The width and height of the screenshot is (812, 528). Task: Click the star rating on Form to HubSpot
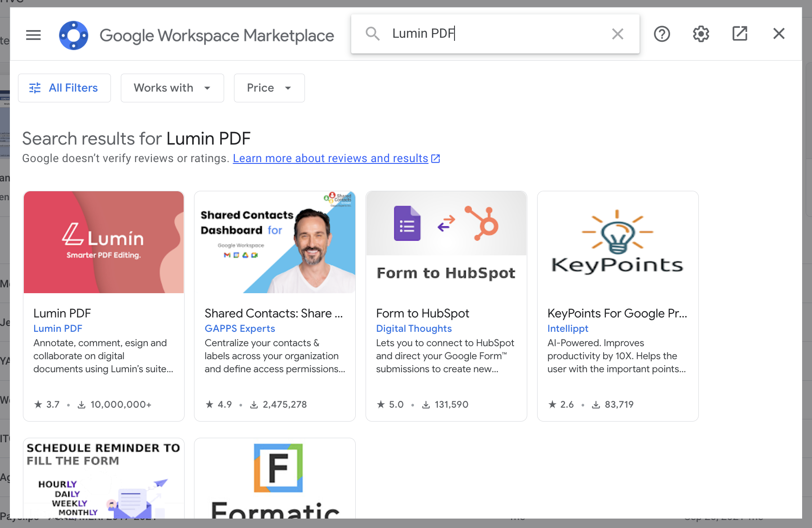click(x=380, y=404)
